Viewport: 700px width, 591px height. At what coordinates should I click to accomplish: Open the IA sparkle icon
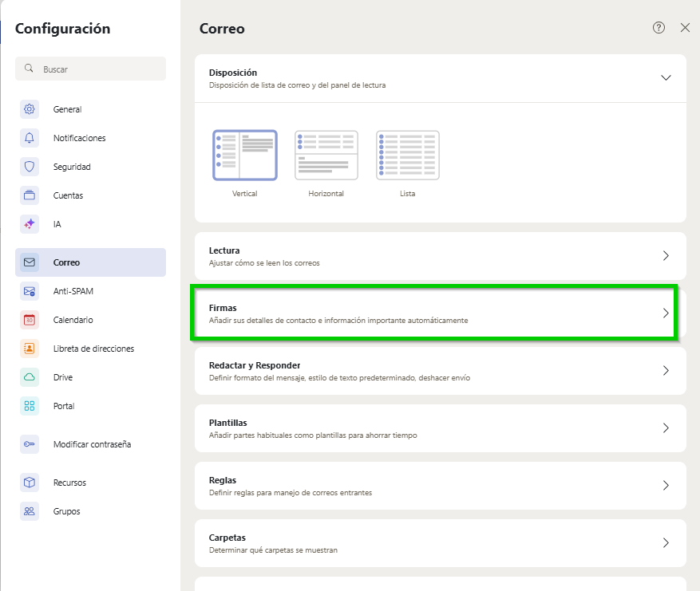point(30,224)
